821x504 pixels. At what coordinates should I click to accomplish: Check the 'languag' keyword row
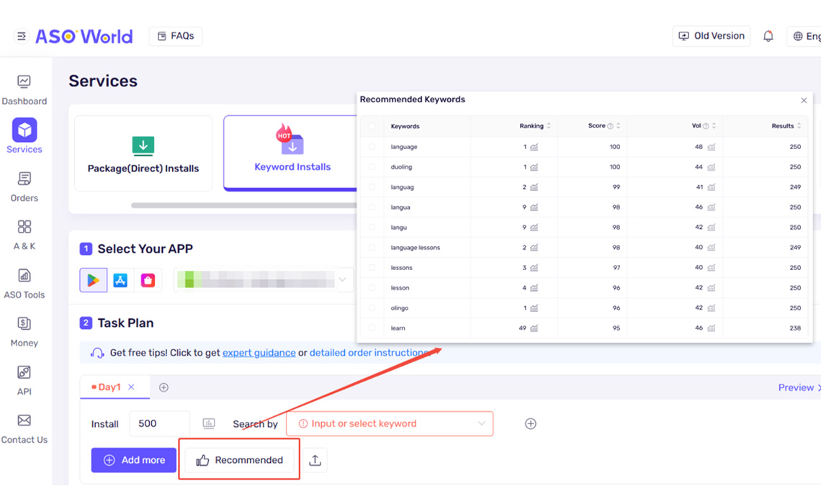(372, 187)
